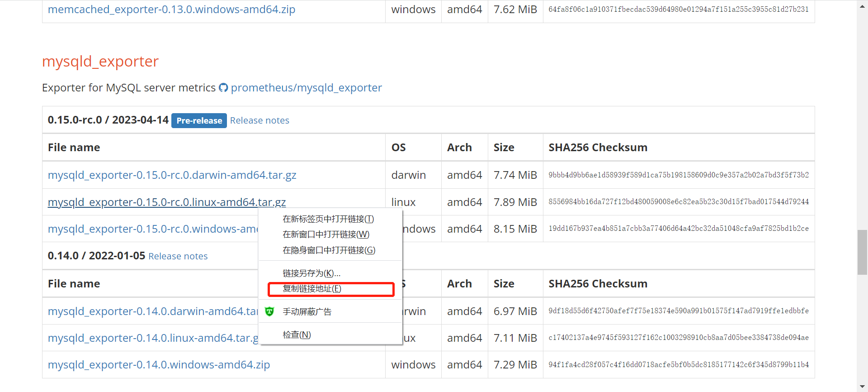Click checksum starting with c17402137a4e
This screenshot has height=392, width=868.
[x=679, y=337]
